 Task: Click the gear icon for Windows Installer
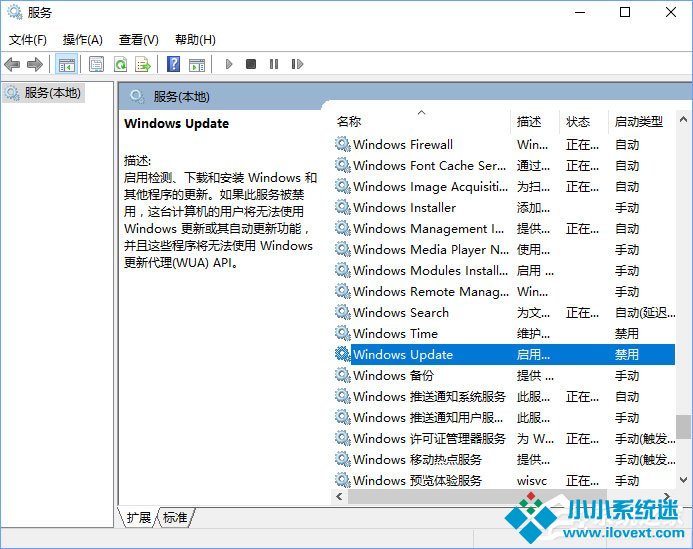[342, 207]
